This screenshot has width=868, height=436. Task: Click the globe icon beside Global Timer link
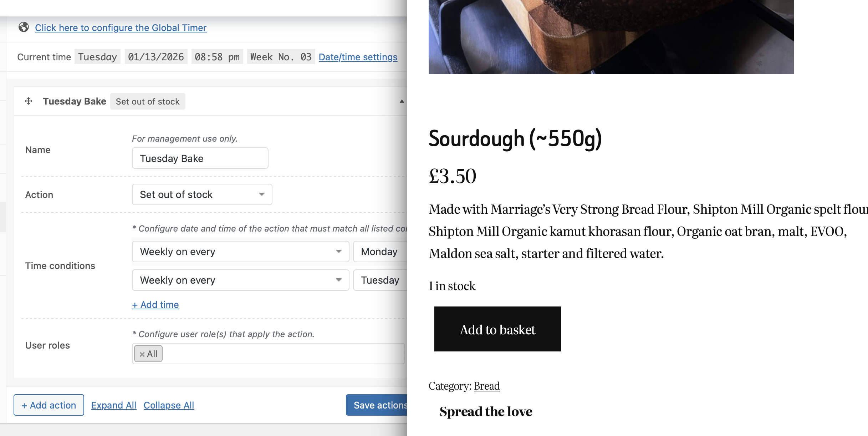point(24,27)
